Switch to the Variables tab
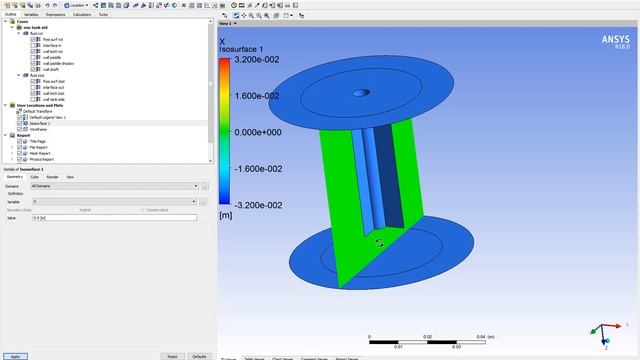This screenshot has width=640, height=360. click(31, 14)
